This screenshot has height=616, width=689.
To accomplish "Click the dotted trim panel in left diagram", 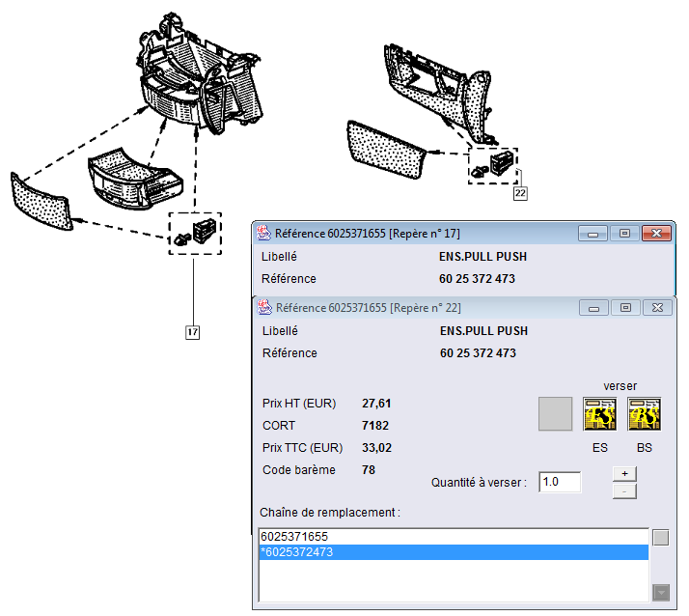I will coord(41,201).
